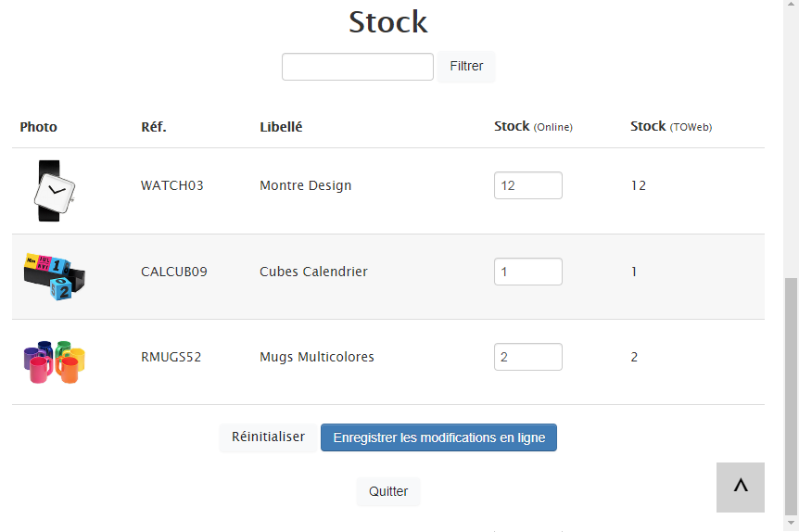Click the Réinitialiser button

(268, 437)
